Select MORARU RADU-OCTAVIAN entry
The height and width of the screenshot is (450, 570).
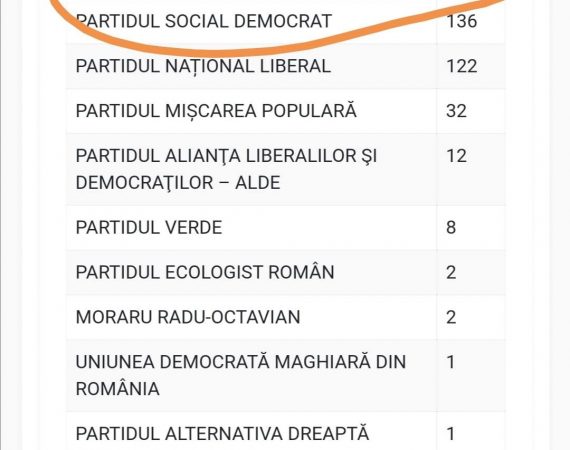coord(188,317)
